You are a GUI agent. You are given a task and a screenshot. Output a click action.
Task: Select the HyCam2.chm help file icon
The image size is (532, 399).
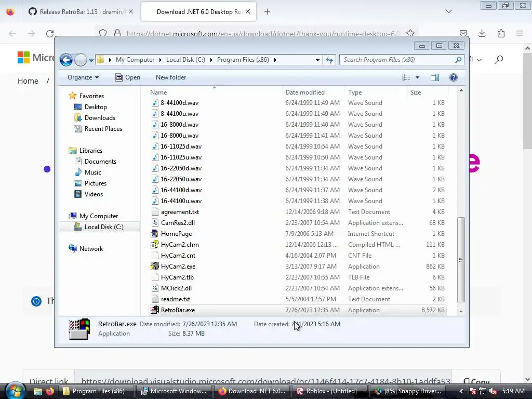(x=155, y=245)
